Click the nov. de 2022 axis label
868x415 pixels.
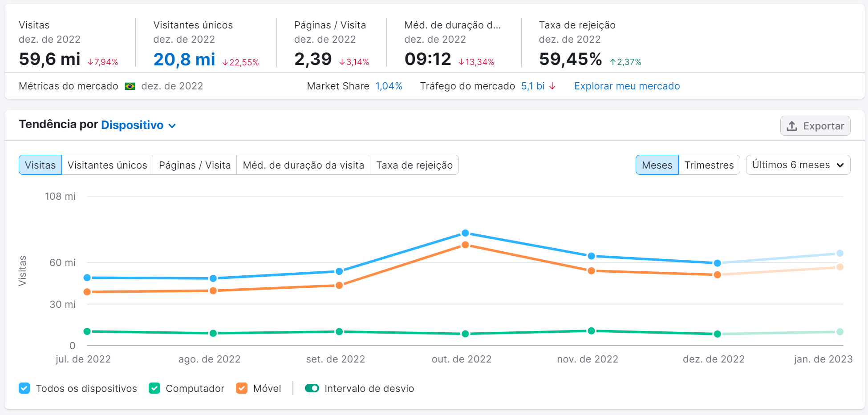point(588,359)
